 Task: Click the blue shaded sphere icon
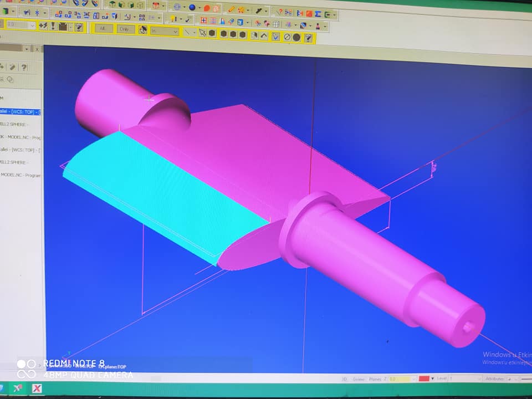tap(192, 7)
